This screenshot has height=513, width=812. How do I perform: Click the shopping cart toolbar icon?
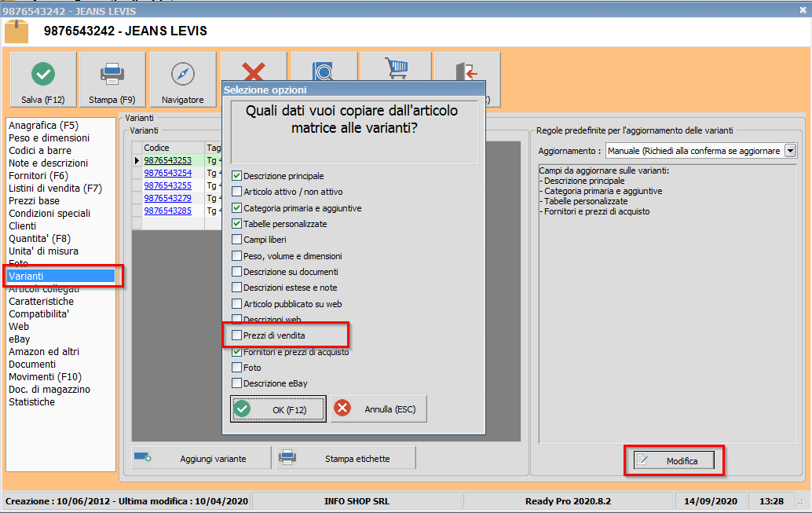coord(396,68)
